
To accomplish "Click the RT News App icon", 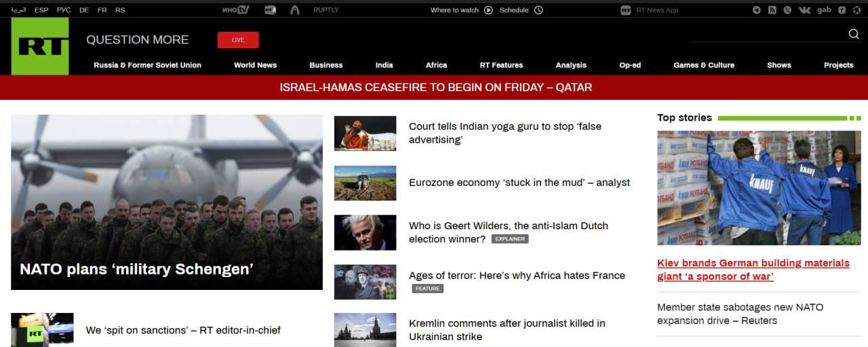I will (x=626, y=10).
